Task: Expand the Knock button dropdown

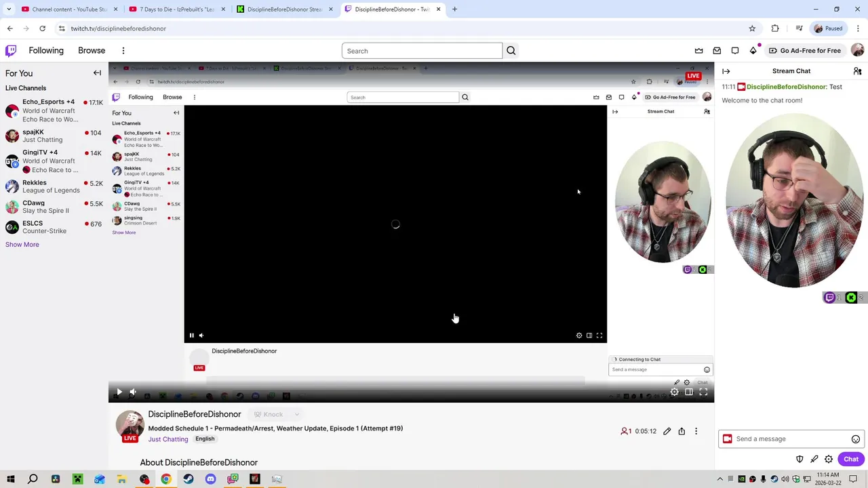Action: (297, 415)
